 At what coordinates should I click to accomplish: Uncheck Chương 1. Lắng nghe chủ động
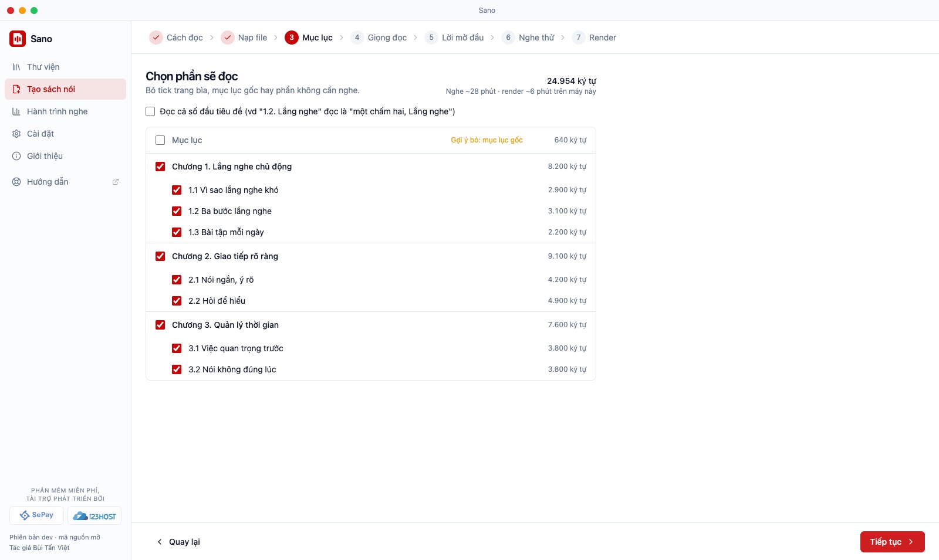(x=160, y=167)
